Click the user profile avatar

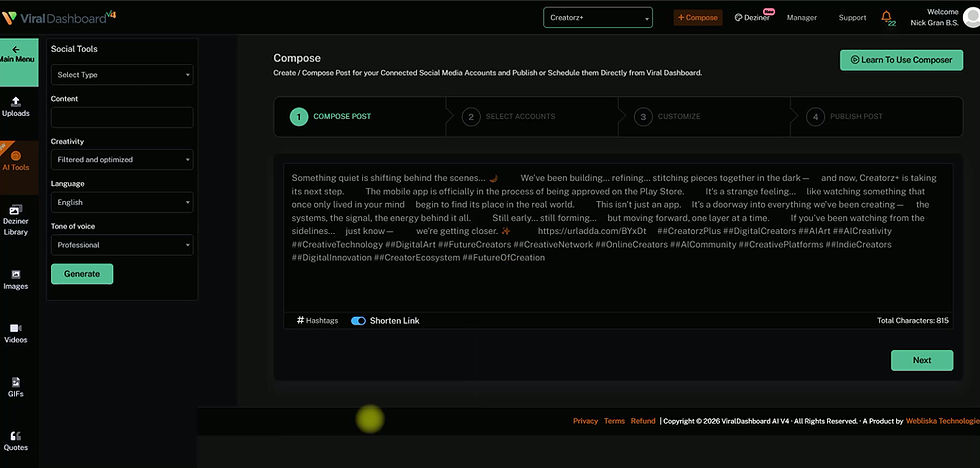pos(971,17)
